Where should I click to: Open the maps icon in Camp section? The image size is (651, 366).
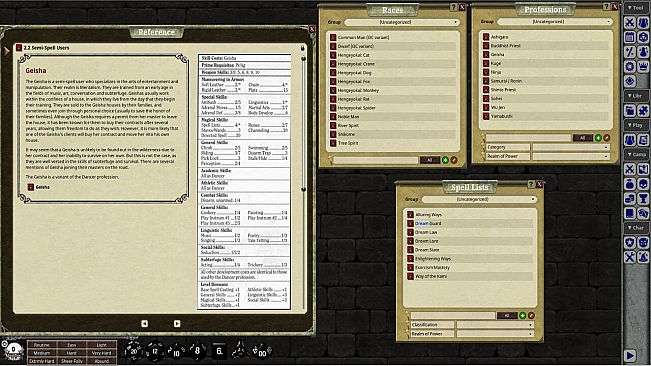pyautogui.click(x=643, y=169)
